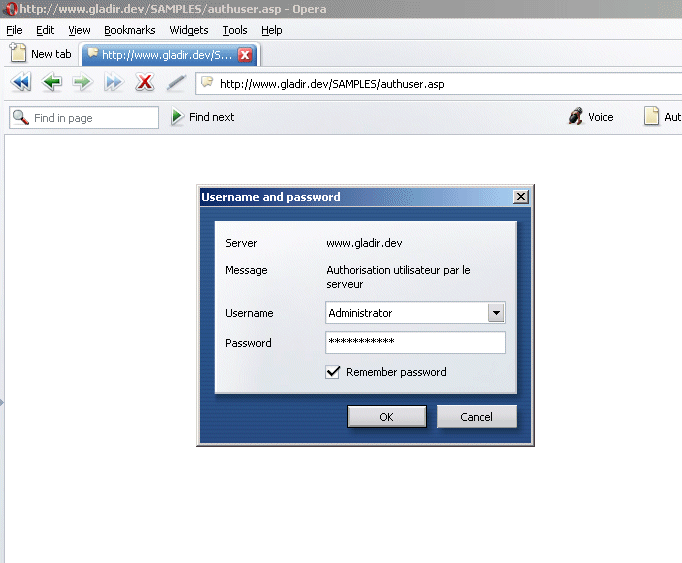
Task: Open the View menu
Action: (x=79, y=30)
